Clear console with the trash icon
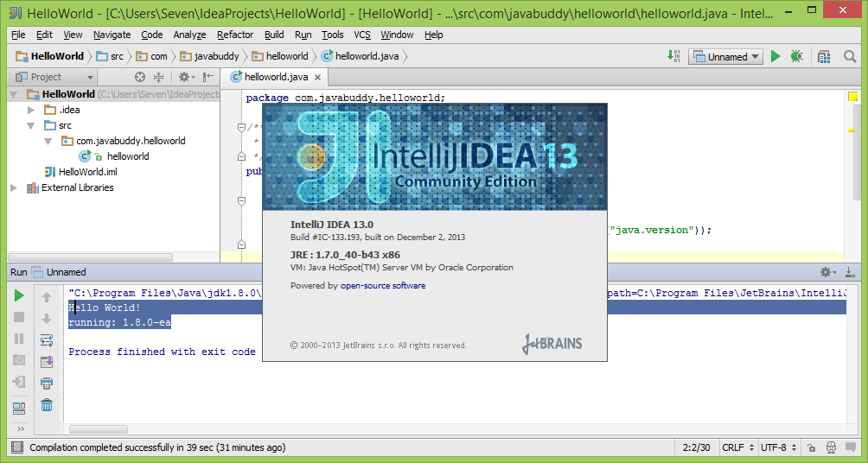The width and height of the screenshot is (868, 463). point(47,405)
